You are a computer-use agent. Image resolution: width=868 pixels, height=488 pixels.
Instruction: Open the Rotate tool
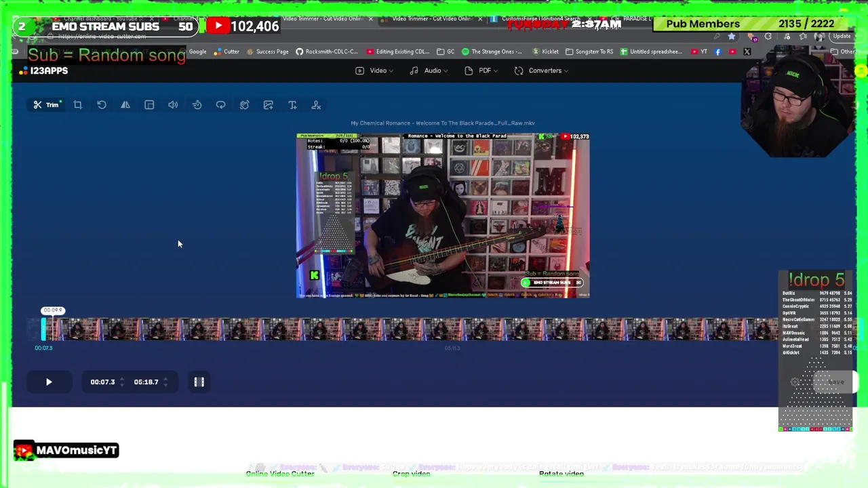(x=102, y=105)
